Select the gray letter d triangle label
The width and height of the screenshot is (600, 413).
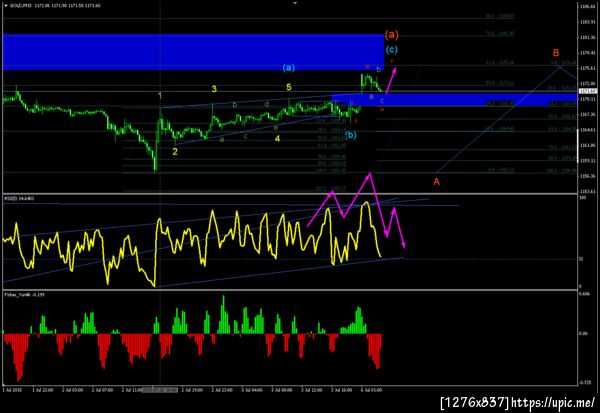pos(267,104)
